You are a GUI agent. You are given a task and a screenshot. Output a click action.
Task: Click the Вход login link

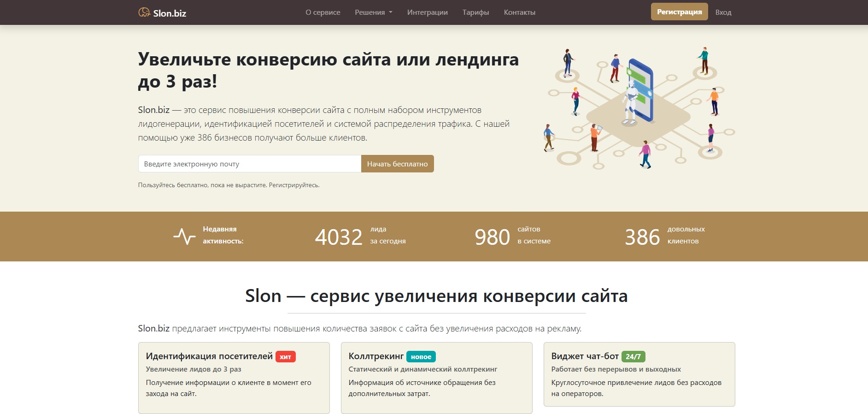[x=723, y=12]
